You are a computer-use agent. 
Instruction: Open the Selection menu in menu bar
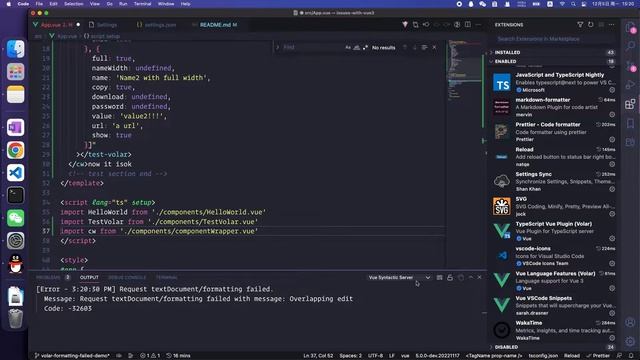click(x=73, y=4)
